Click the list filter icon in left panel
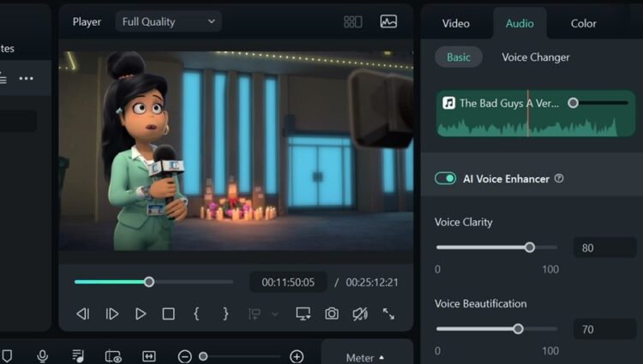This screenshot has height=364, width=643. click(3, 78)
